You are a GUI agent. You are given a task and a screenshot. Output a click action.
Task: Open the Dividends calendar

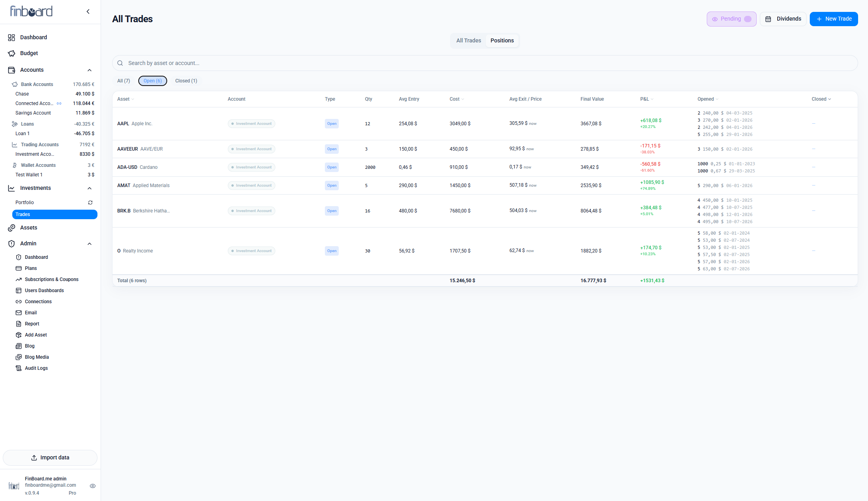tap(783, 19)
